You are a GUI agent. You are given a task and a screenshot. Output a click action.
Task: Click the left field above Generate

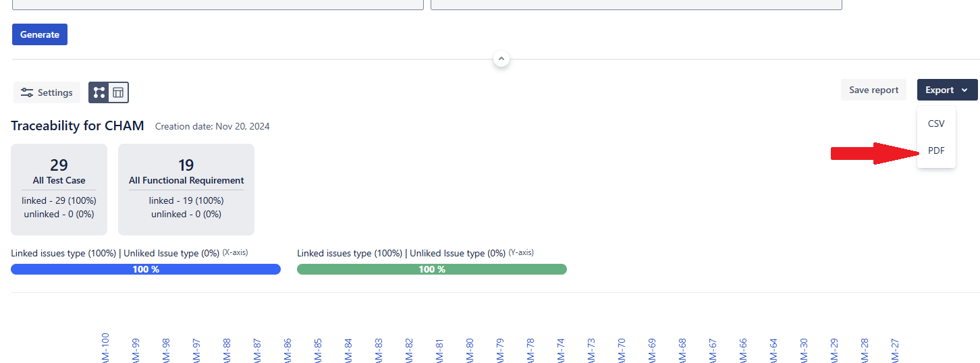(x=217, y=4)
